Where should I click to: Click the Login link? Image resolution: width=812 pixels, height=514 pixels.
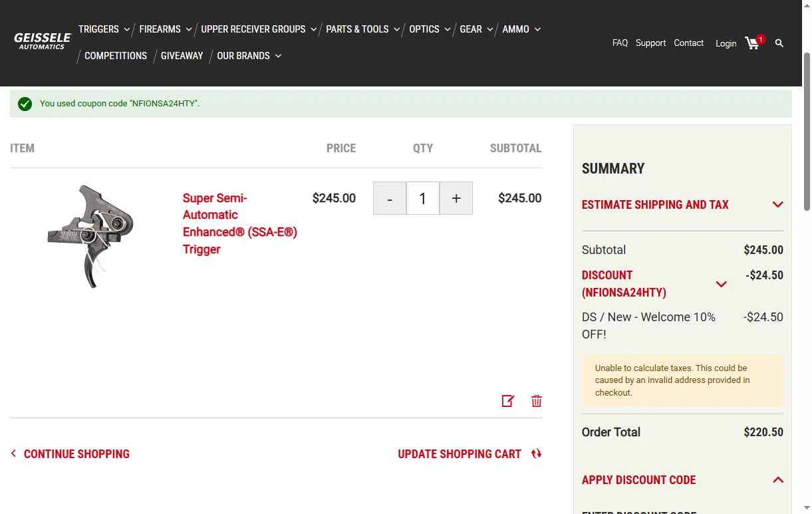tap(726, 43)
